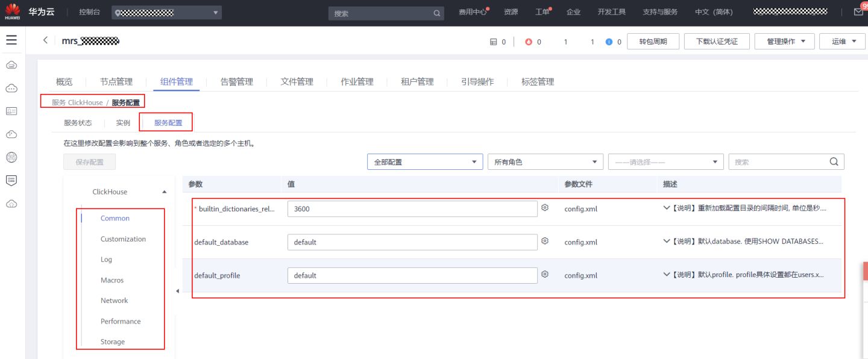
Task: Click the builtin_dictionaries value field 3600
Action: [412, 208]
